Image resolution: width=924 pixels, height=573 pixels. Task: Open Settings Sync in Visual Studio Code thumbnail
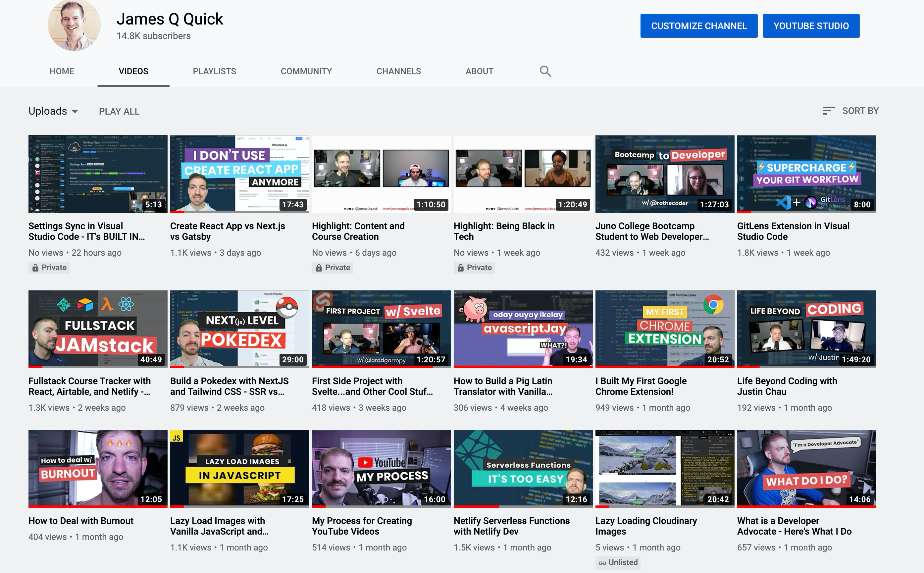(x=98, y=174)
